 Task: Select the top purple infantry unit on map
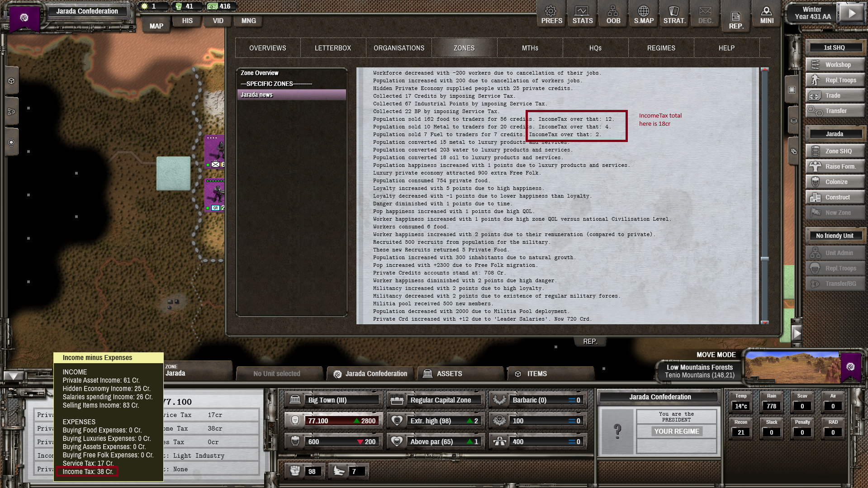click(214, 151)
